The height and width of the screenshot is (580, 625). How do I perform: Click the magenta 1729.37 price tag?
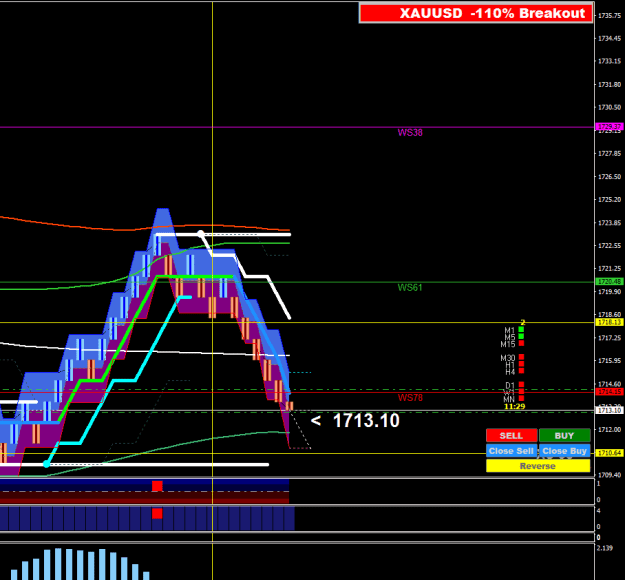click(609, 127)
